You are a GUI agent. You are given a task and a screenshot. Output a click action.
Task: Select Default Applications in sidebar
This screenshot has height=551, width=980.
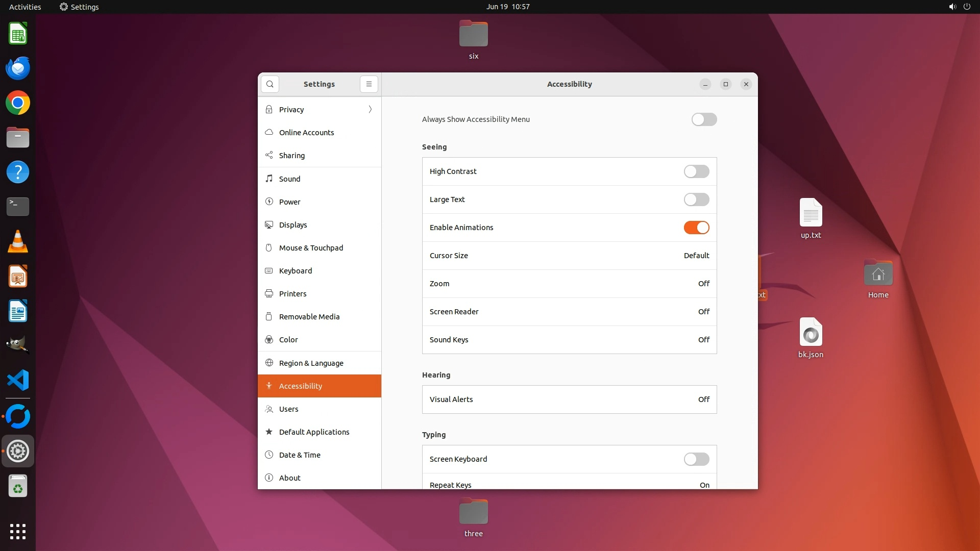click(x=314, y=432)
